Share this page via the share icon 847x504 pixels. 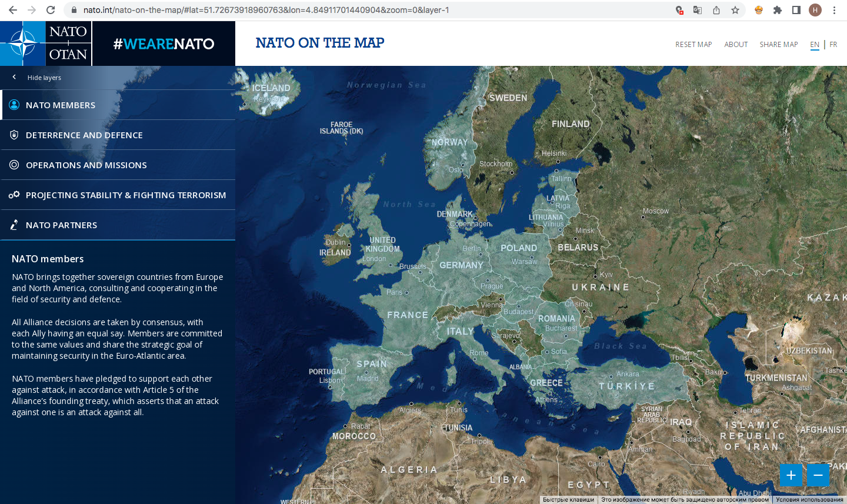[x=716, y=10]
